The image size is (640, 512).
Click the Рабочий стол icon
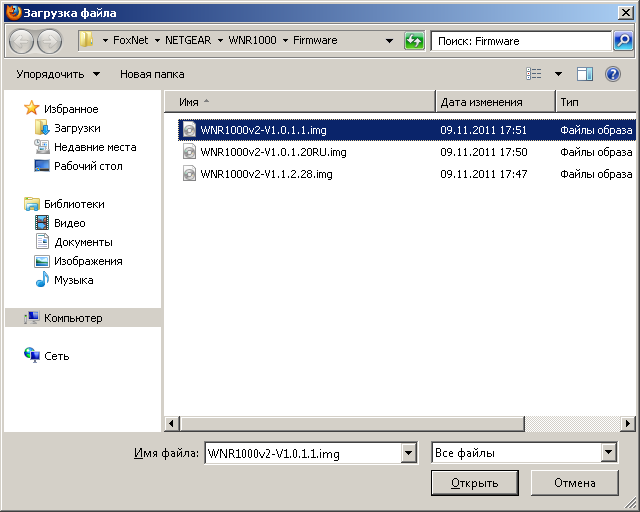pyautogui.click(x=42, y=166)
